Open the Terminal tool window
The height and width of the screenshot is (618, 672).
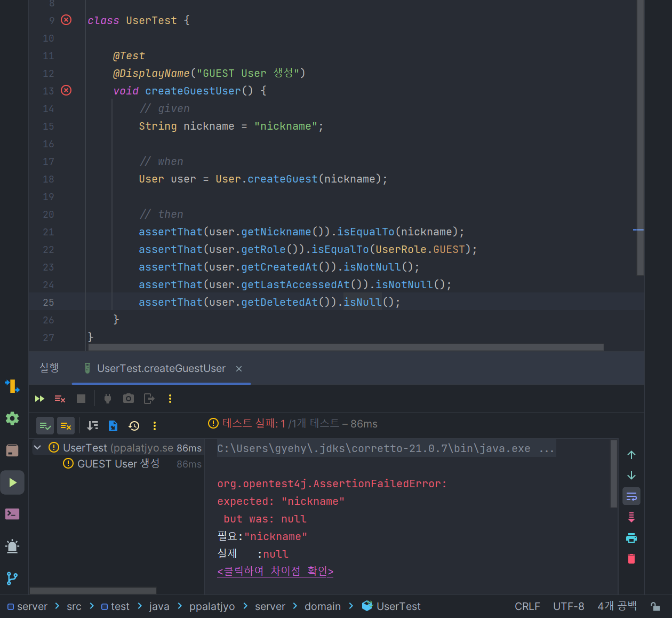click(x=12, y=514)
